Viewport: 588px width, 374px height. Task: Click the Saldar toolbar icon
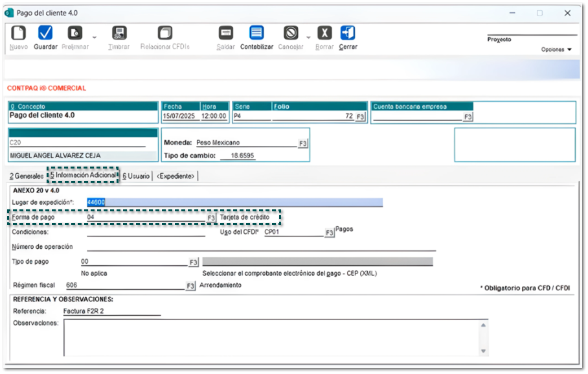[225, 33]
